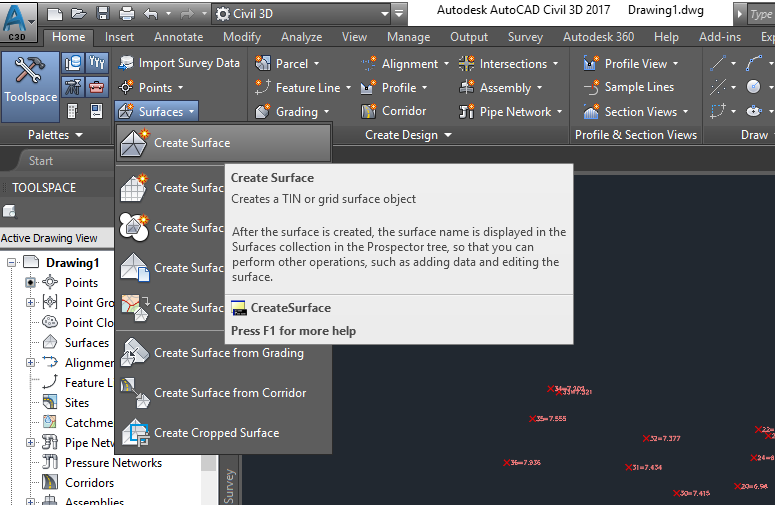Click the Section Views tool icon
The image size is (775, 507).
pyautogui.click(x=591, y=111)
